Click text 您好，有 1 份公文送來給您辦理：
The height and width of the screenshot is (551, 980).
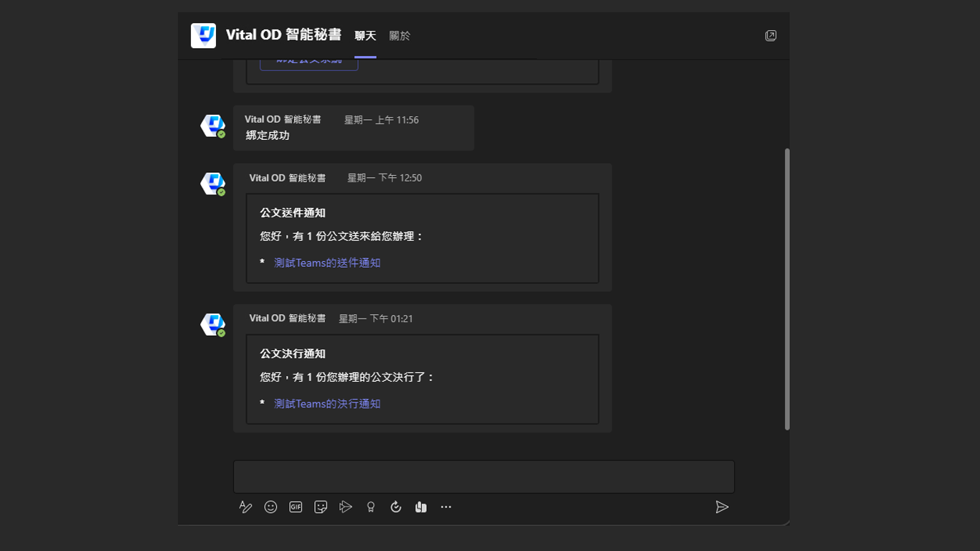click(342, 236)
